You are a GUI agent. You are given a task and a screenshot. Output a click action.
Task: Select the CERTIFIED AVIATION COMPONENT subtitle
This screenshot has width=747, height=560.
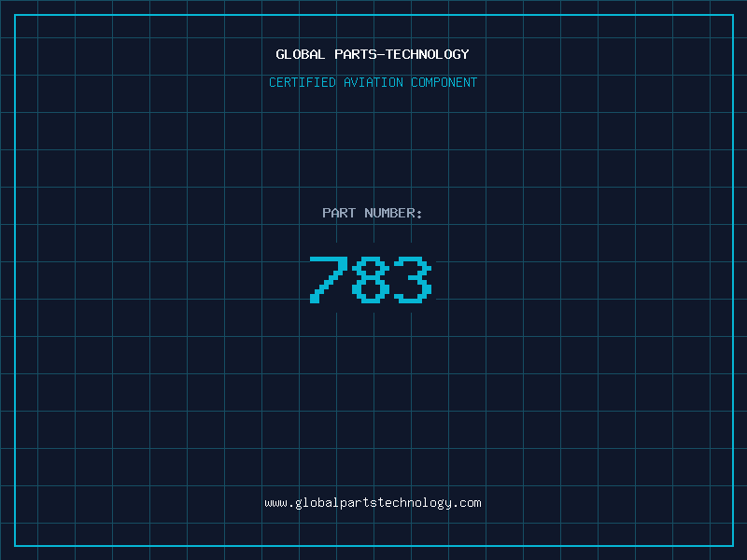[x=373, y=82]
